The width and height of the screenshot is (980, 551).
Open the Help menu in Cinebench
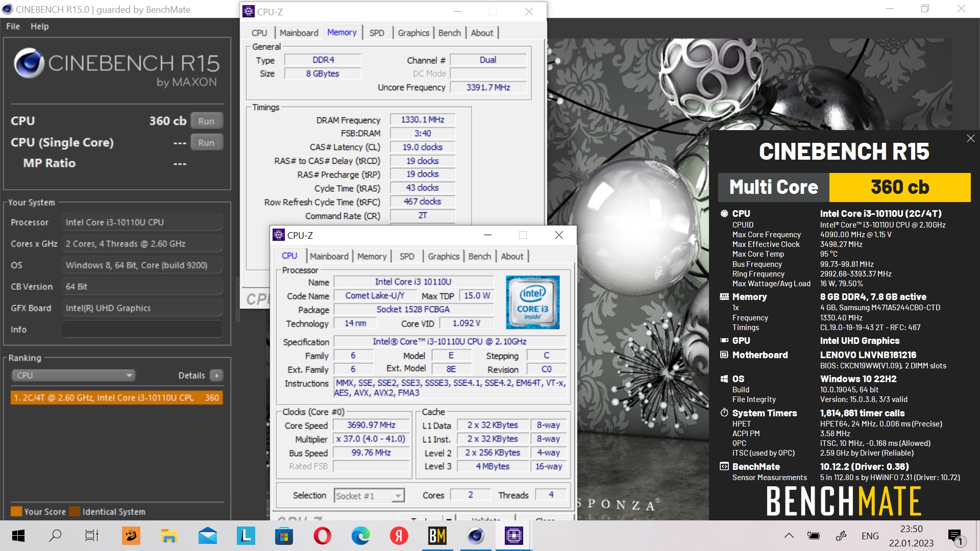39,26
